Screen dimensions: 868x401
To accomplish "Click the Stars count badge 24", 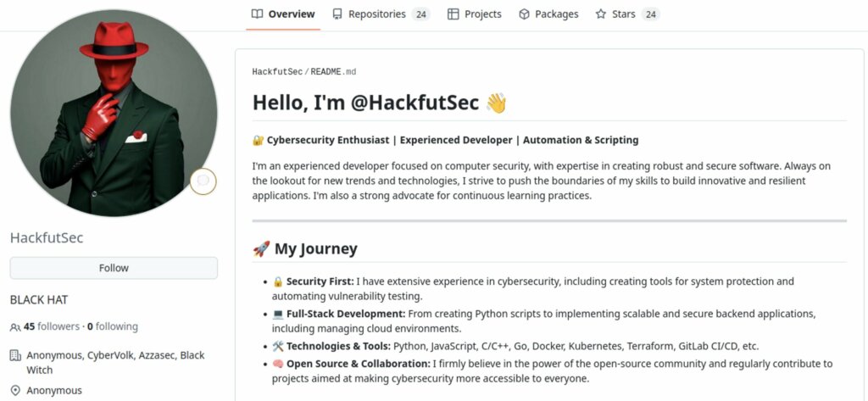I will tap(650, 14).
